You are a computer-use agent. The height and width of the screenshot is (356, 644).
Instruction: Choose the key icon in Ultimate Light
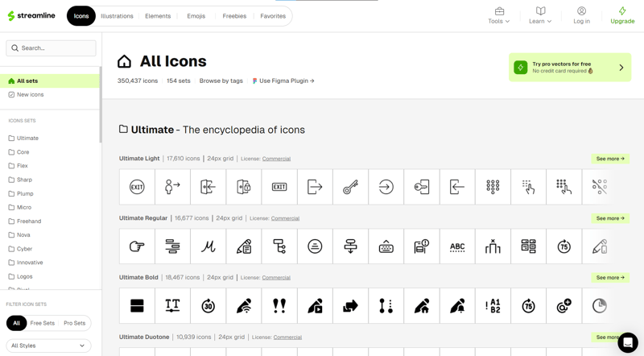point(350,187)
